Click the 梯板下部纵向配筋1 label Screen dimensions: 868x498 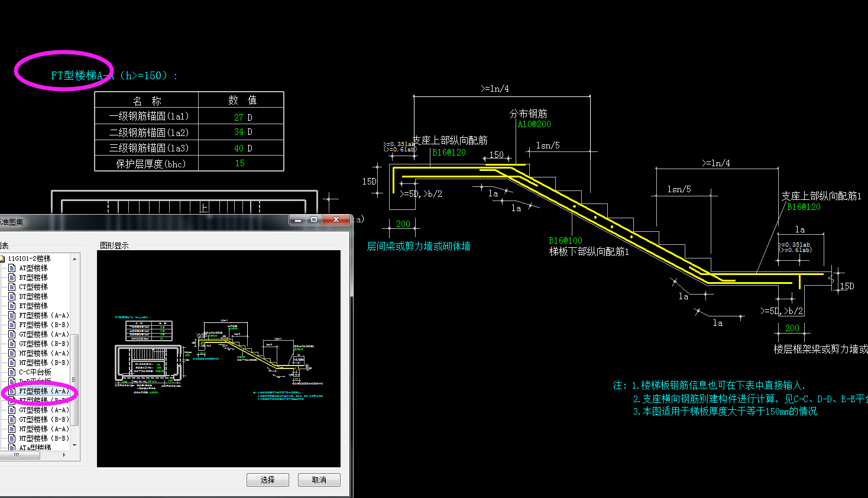[589, 251]
